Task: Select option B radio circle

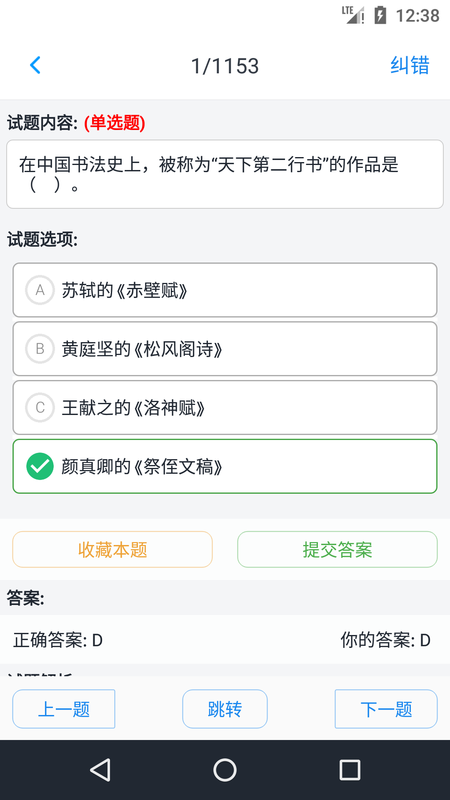Action: 40,348
